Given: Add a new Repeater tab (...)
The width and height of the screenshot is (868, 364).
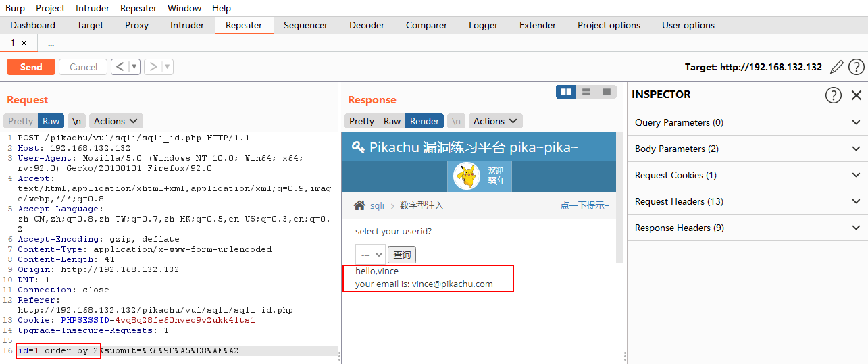Looking at the screenshot, I should (x=51, y=43).
